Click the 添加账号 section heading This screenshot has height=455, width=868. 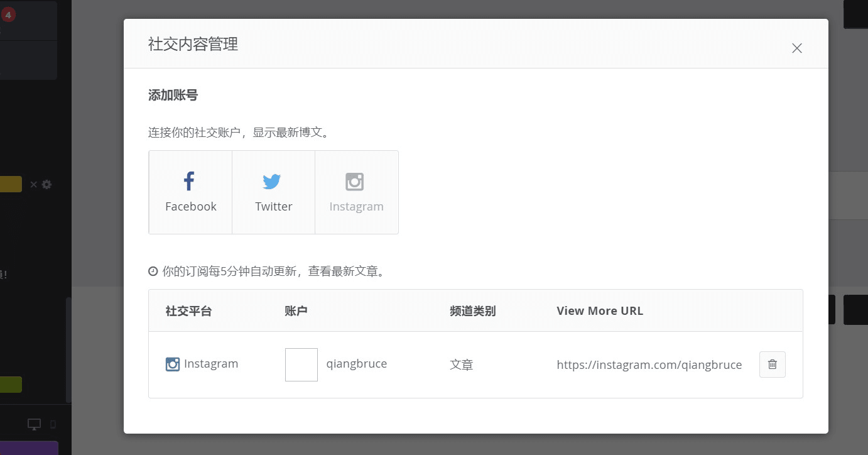click(173, 94)
